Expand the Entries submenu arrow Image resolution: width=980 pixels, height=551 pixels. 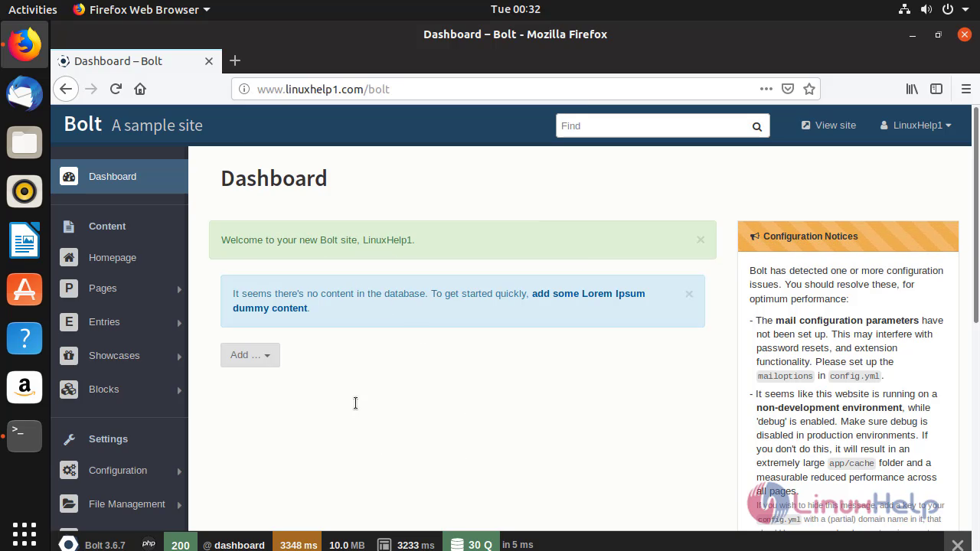click(179, 323)
